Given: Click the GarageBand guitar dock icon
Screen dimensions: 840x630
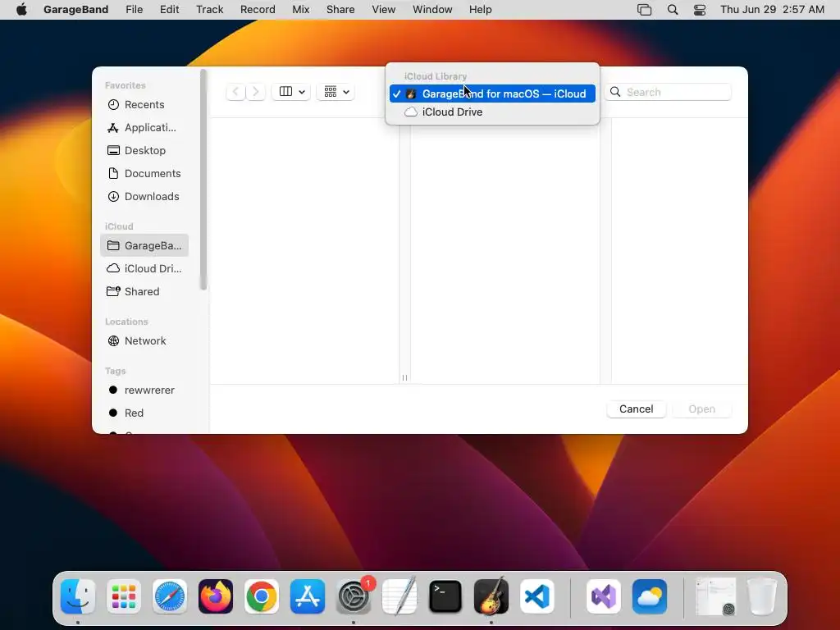Looking at the screenshot, I should 491,596.
